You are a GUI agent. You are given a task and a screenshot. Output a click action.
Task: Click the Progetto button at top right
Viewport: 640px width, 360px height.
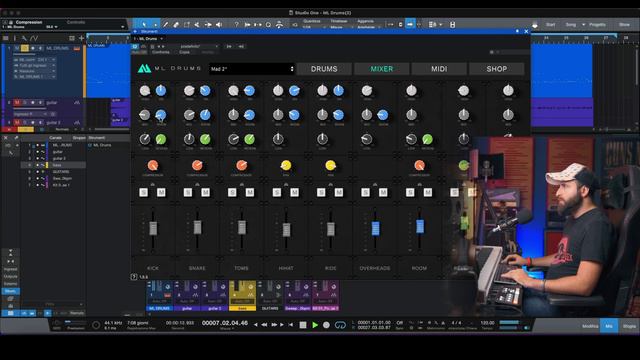(597, 24)
